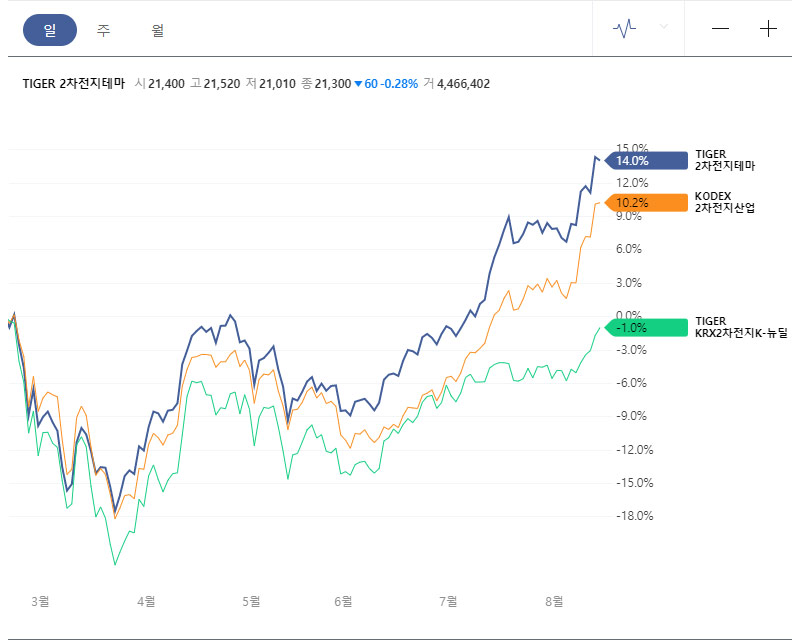Click the 5월 x-axis label

coord(251,602)
